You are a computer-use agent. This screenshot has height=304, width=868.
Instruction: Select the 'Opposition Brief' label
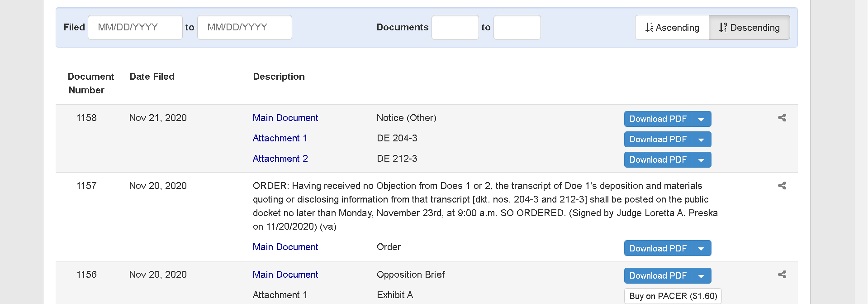(x=411, y=275)
